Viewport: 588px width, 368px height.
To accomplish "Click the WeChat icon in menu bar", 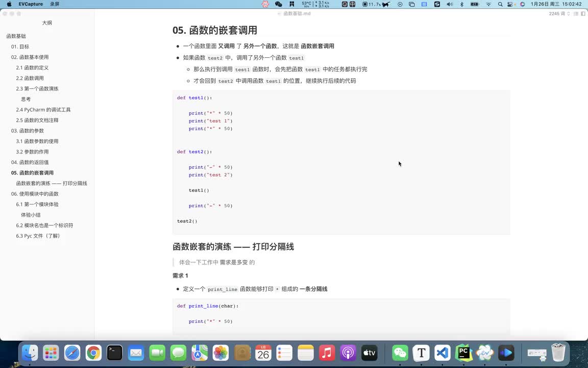I will point(278,4).
